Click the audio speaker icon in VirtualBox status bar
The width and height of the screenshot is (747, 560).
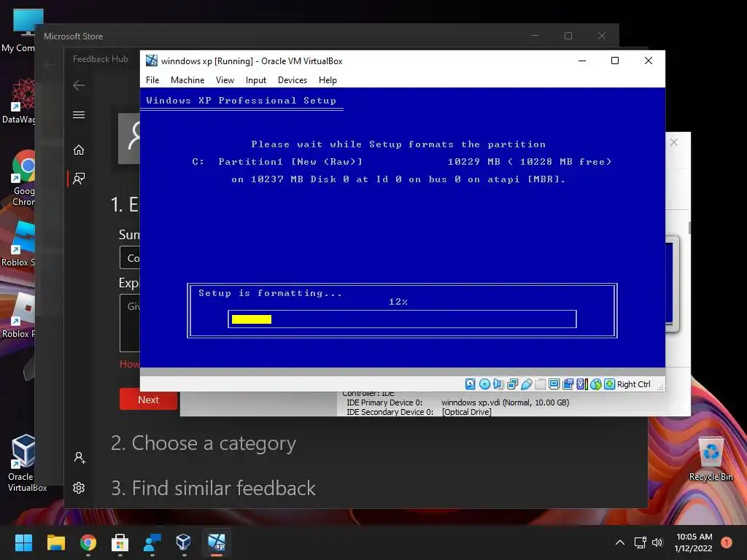pyautogui.click(x=498, y=384)
